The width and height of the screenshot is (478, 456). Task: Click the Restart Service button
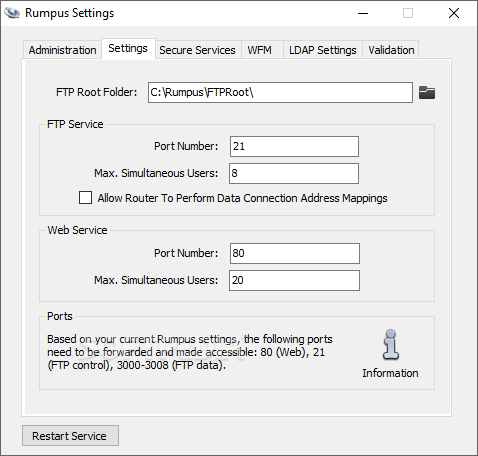70,436
